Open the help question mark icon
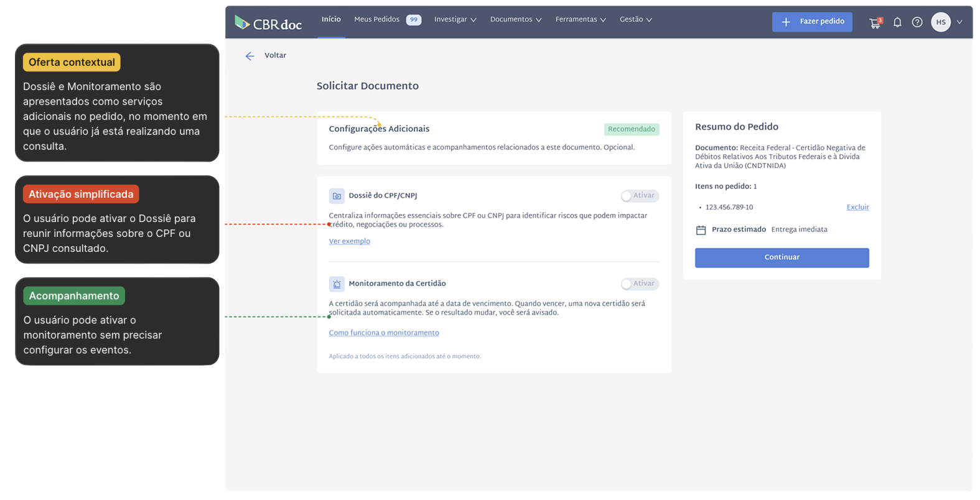 coord(917,22)
